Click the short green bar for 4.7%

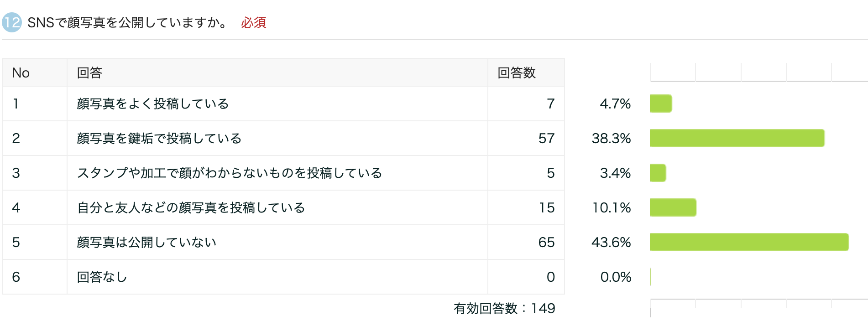(x=660, y=104)
